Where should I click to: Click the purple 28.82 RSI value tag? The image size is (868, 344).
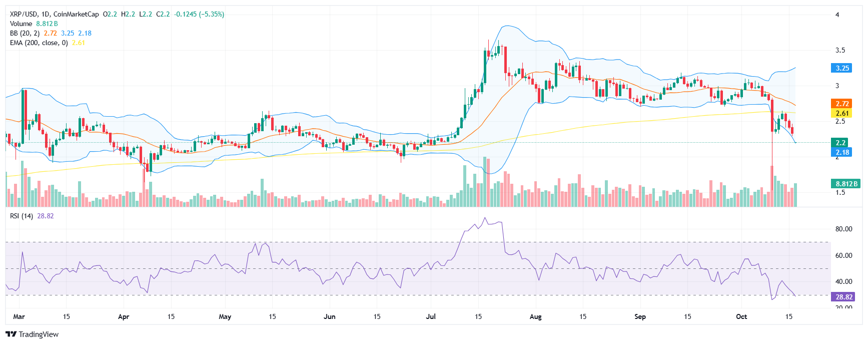click(x=843, y=297)
